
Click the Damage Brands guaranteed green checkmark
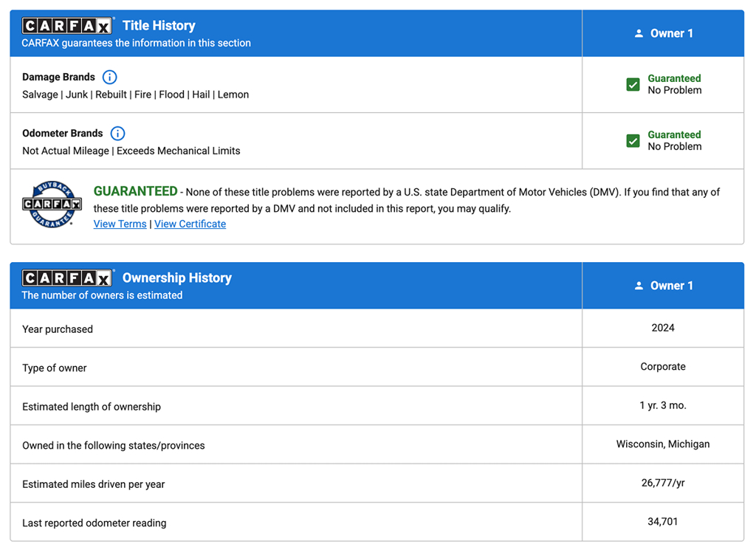click(x=633, y=84)
